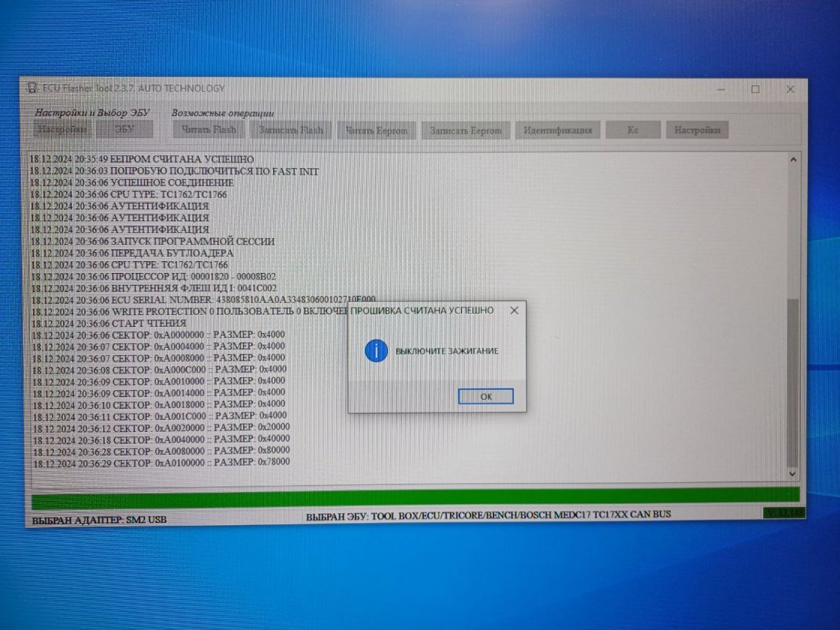Maximize the ECU Flasher Tool window
The height and width of the screenshot is (630, 840).
click(755, 90)
